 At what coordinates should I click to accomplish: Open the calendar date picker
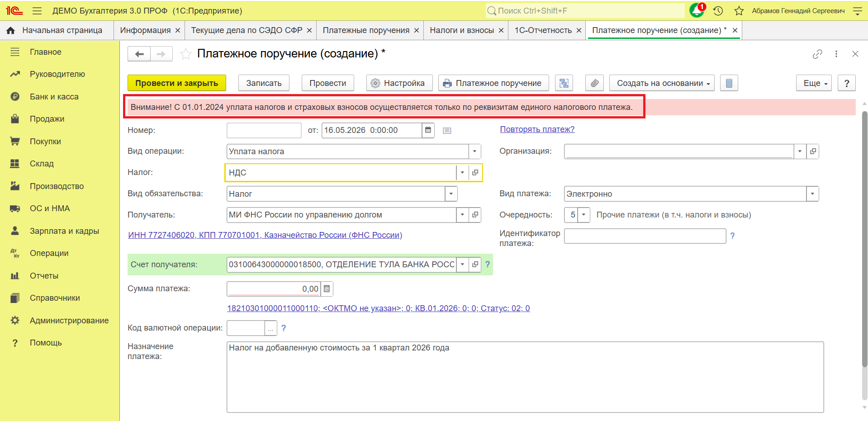[x=428, y=130]
